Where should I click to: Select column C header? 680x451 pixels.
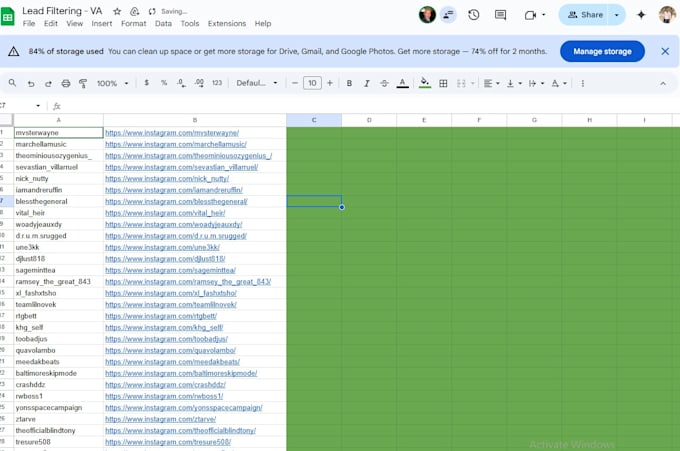tap(314, 120)
